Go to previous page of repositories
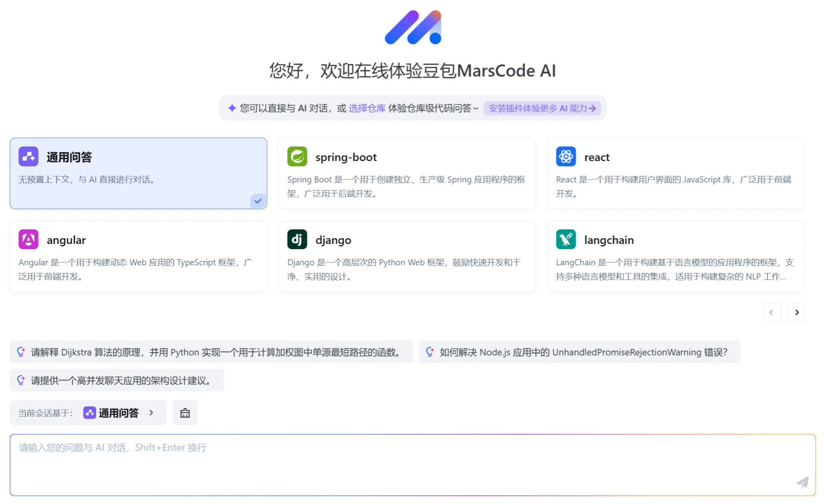This screenshot has height=504, width=824. coord(772,312)
